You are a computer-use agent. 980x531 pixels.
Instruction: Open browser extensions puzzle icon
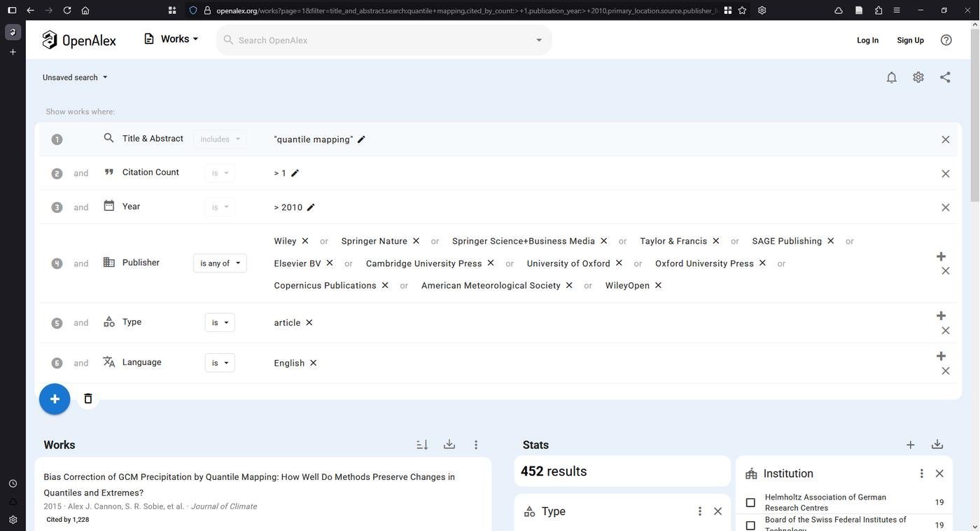878,11
